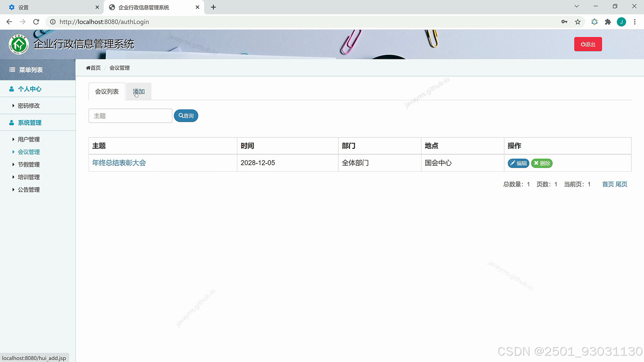Screen dimensions: 644x362
Task: Go to 尾页 pagination link
Action: tap(621, 184)
